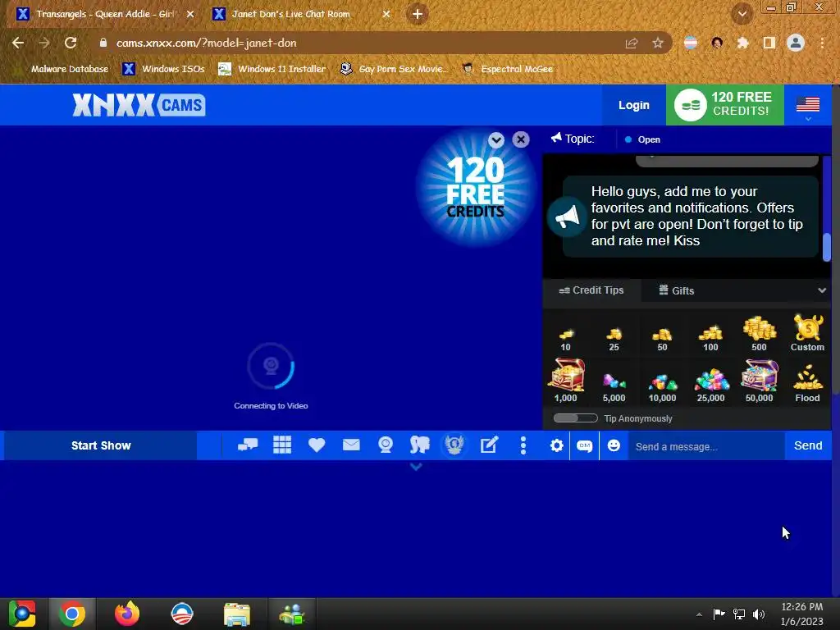The image size is (840, 630).
Task: Add model to favorites with heart icon
Action: tap(317, 445)
